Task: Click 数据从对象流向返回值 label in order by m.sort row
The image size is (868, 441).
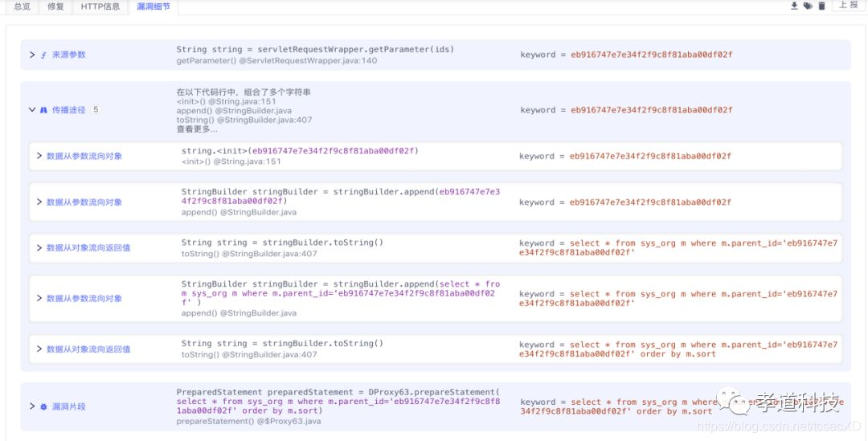Action: (88, 349)
